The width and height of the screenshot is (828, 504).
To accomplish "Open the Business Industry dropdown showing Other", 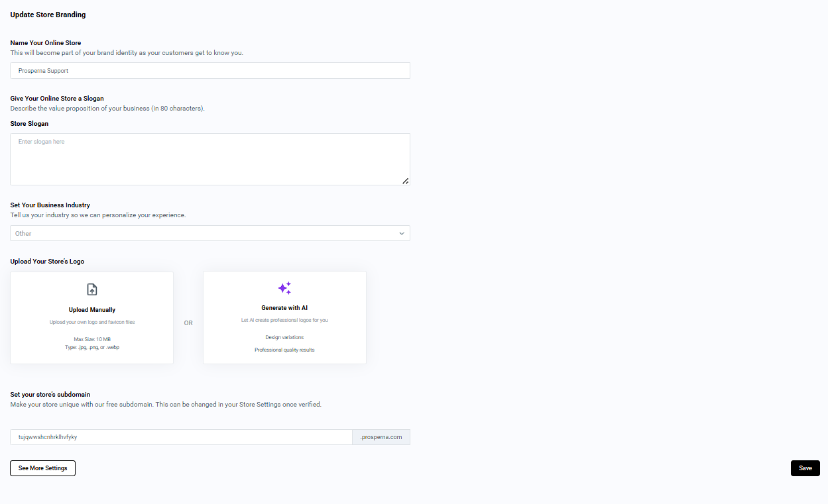I will (210, 233).
